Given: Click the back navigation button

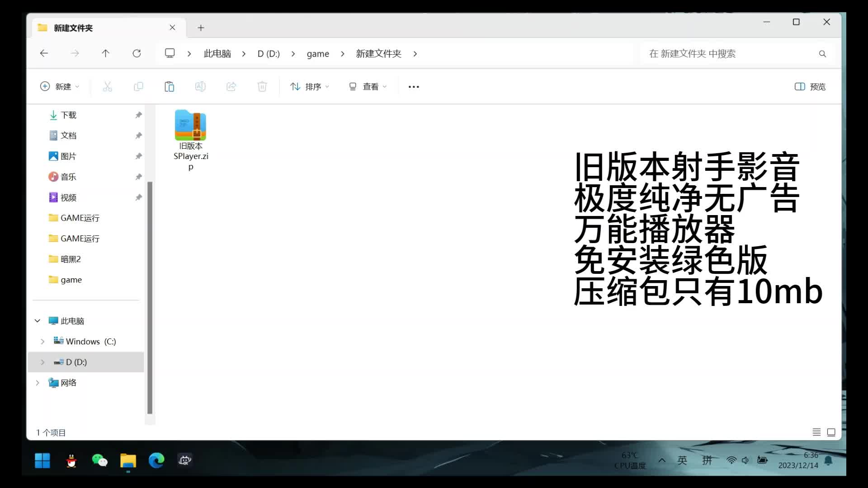Looking at the screenshot, I should 44,53.
